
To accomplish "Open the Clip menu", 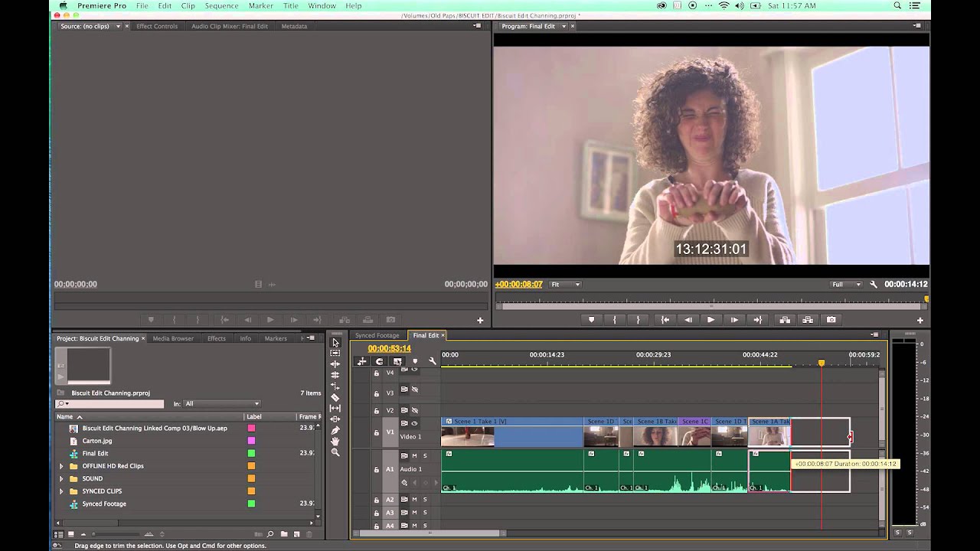I will pyautogui.click(x=188, y=5).
